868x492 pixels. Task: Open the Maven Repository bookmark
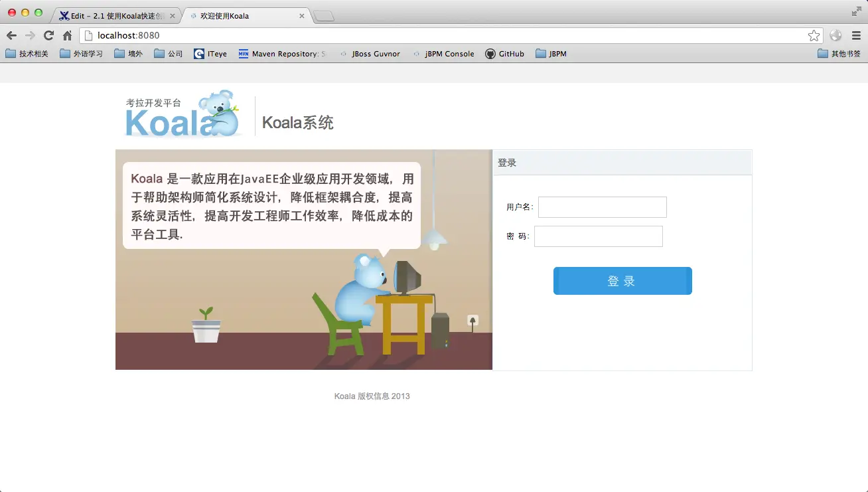(283, 54)
